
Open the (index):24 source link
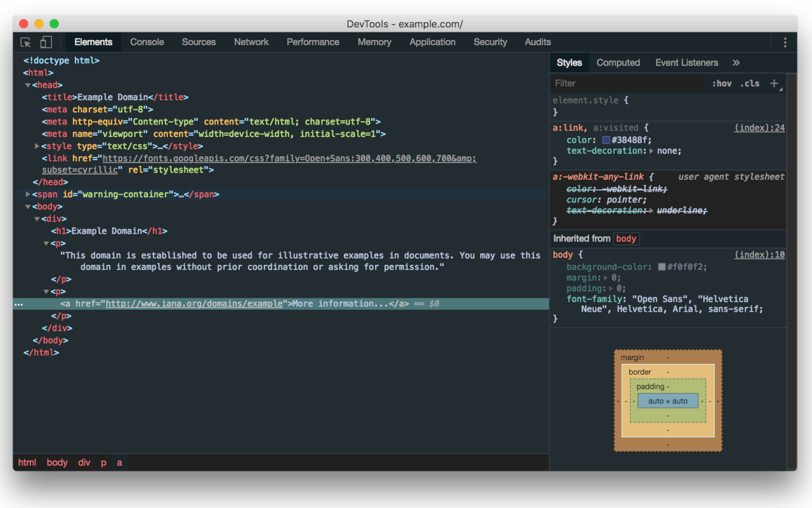759,128
